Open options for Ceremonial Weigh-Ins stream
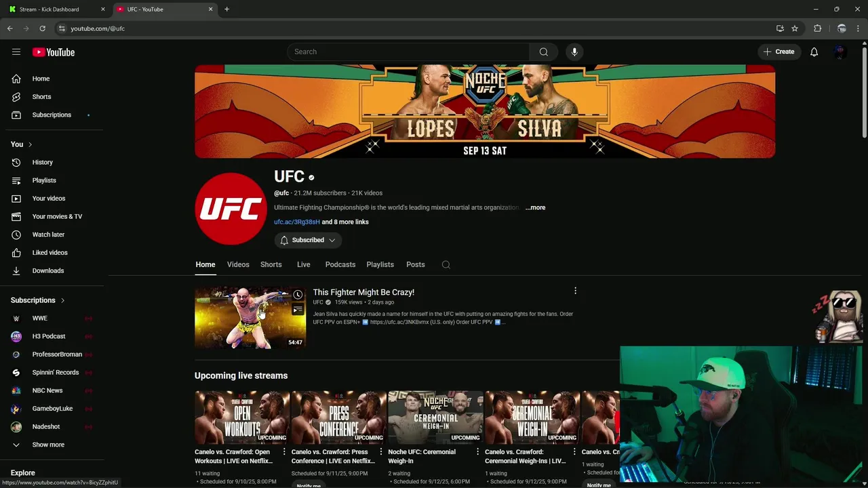Viewport: 868px width, 488px height. click(x=574, y=451)
